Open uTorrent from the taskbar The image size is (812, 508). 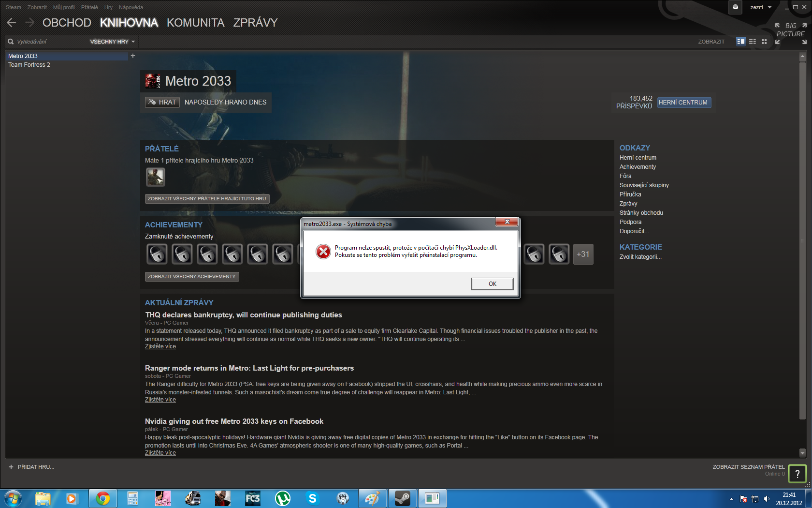coord(283,498)
